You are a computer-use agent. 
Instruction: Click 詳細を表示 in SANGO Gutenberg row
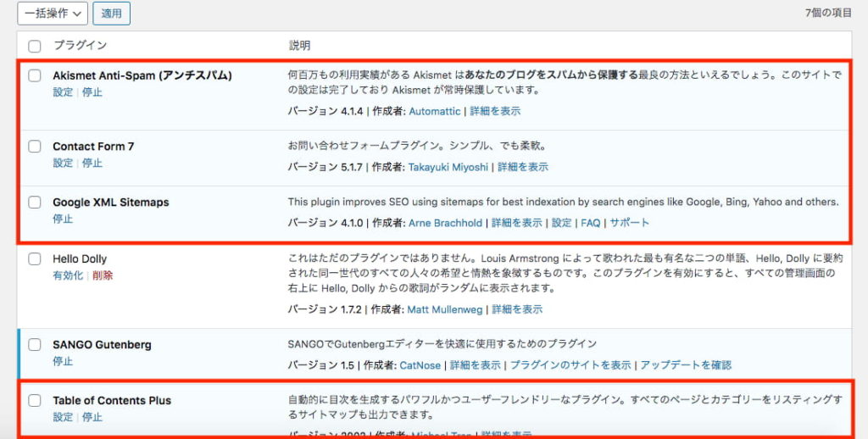pyautogui.click(x=475, y=364)
